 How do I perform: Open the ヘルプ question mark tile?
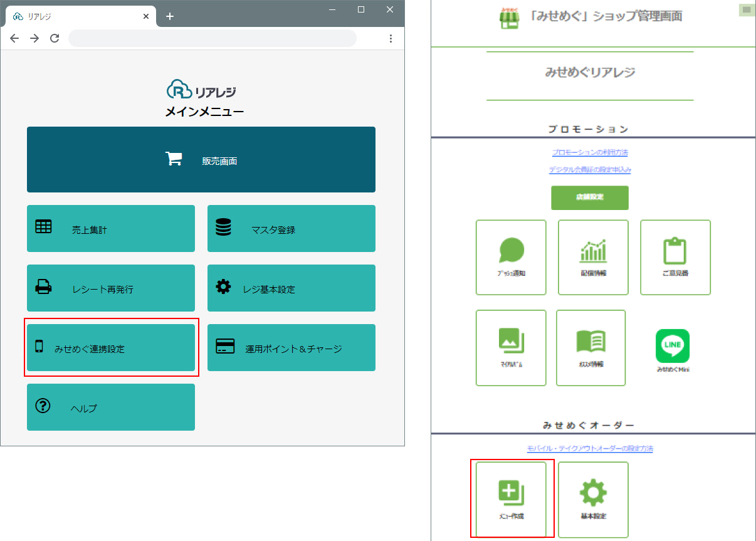pos(111,407)
